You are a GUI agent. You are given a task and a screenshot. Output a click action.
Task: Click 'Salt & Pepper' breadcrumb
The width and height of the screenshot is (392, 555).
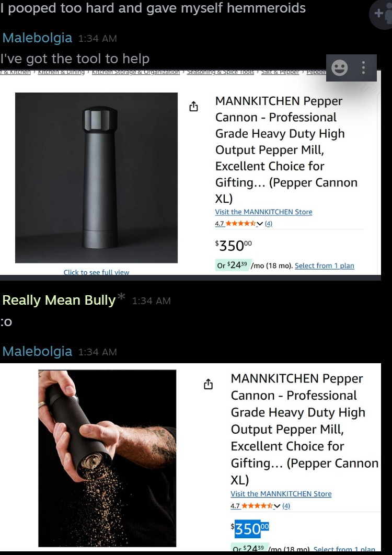pos(280,72)
